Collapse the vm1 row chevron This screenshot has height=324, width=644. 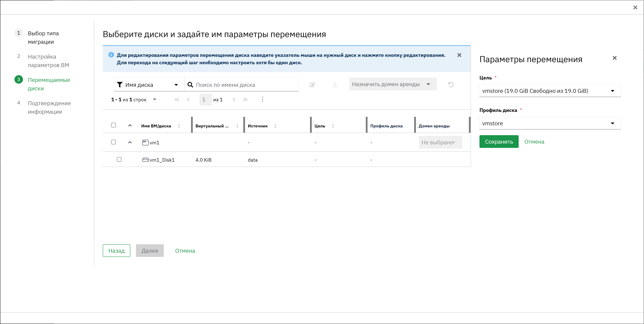pos(130,142)
